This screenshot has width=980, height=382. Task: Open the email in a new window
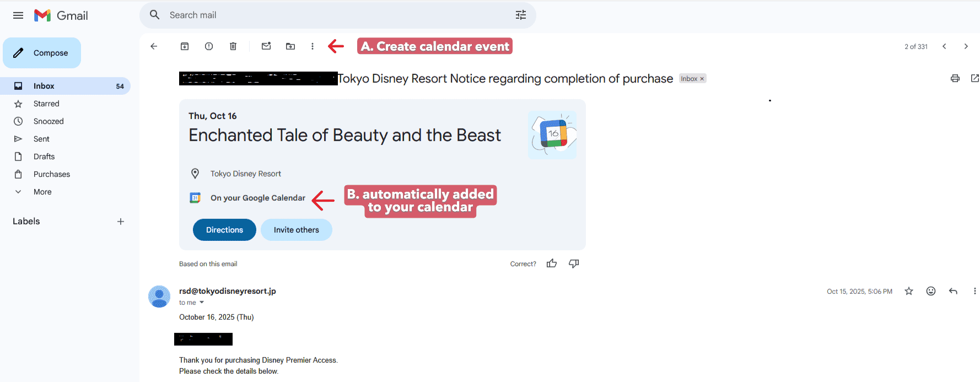tap(975, 78)
